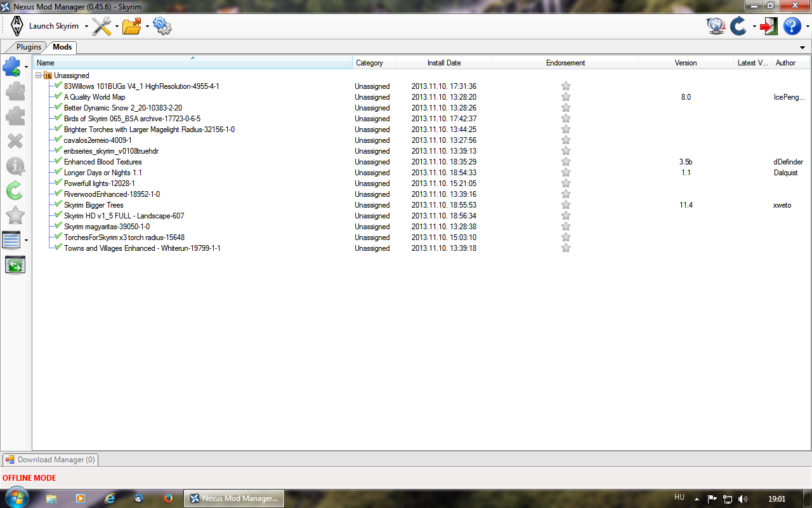Viewport: 812px width, 508px height.
Task: Click the deactivate mod puzzle icon
Action: 15,116
